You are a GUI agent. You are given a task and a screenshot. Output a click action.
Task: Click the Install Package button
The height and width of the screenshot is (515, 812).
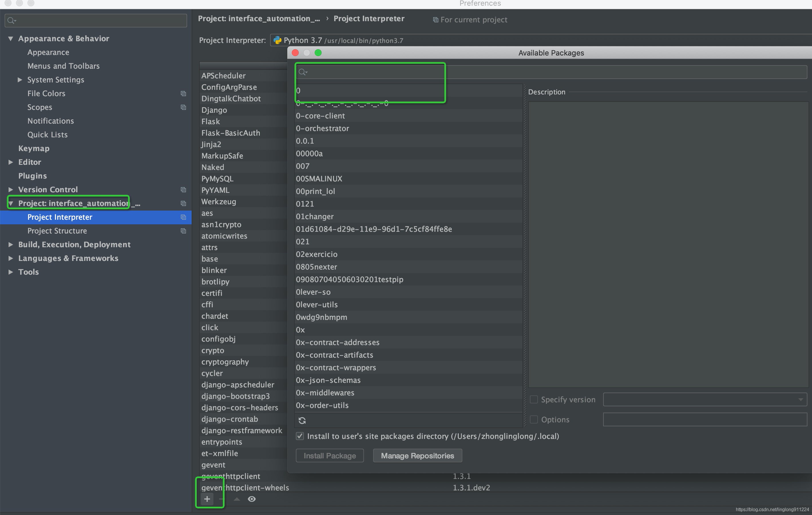point(330,455)
